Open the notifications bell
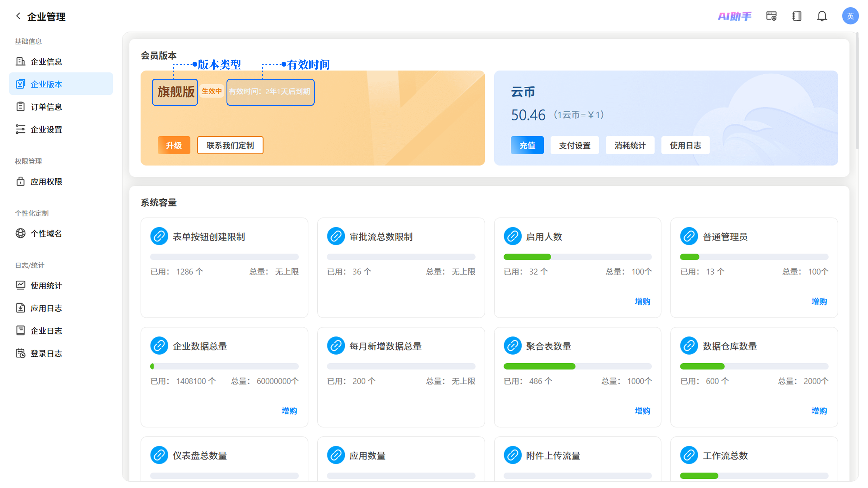Screen dimensions: 868x488 pyautogui.click(x=822, y=16)
